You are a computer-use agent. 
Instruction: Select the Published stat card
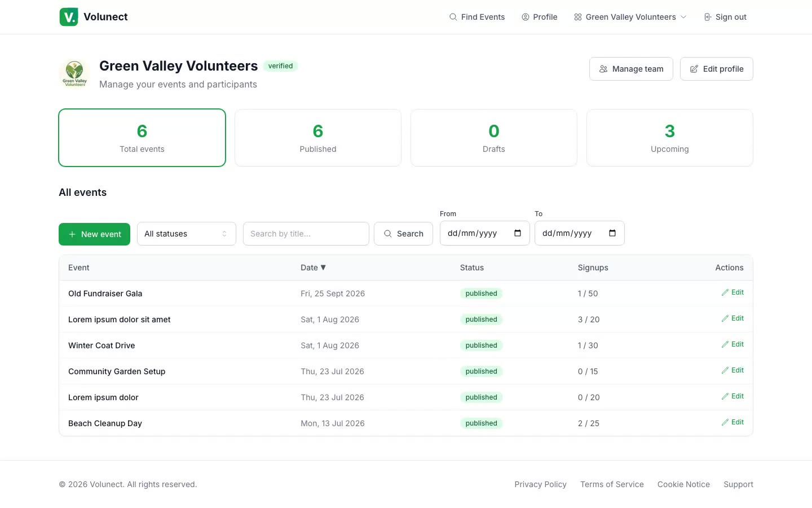(x=318, y=138)
